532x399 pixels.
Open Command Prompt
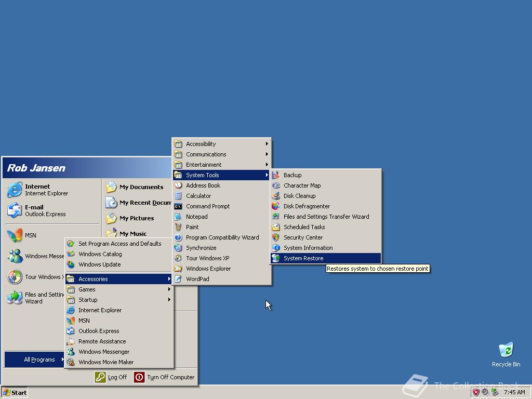tap(221, 206)
